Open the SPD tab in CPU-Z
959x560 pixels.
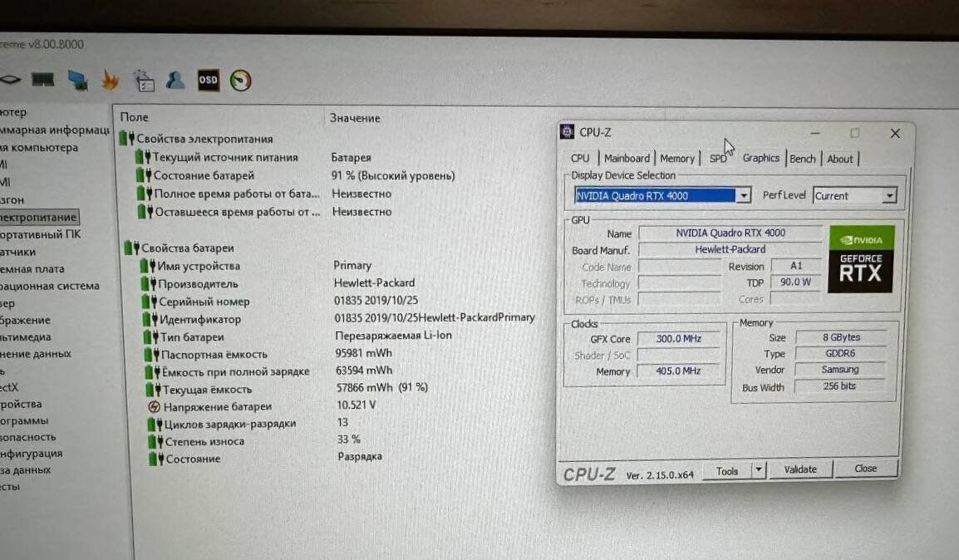(x=717, y=159)
